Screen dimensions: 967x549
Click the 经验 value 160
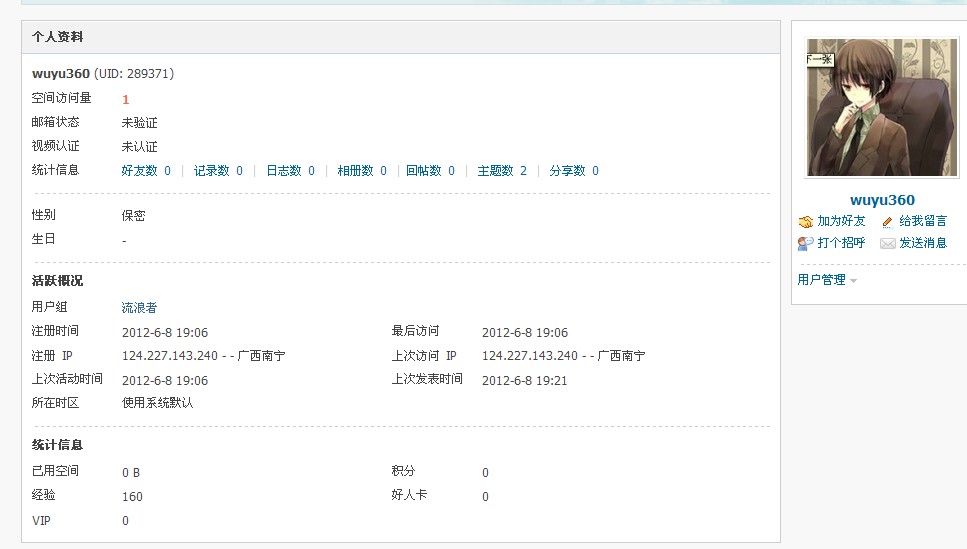click(132, 497)
